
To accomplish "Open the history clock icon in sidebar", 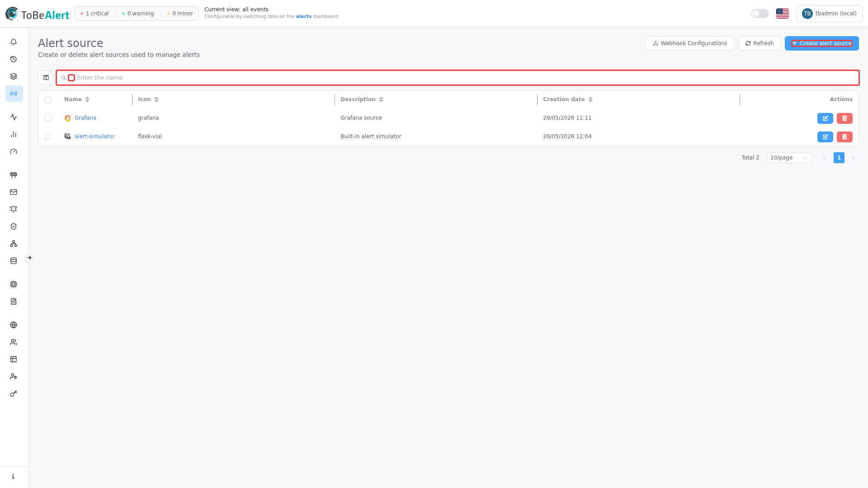I will click(x=14, y=59).
